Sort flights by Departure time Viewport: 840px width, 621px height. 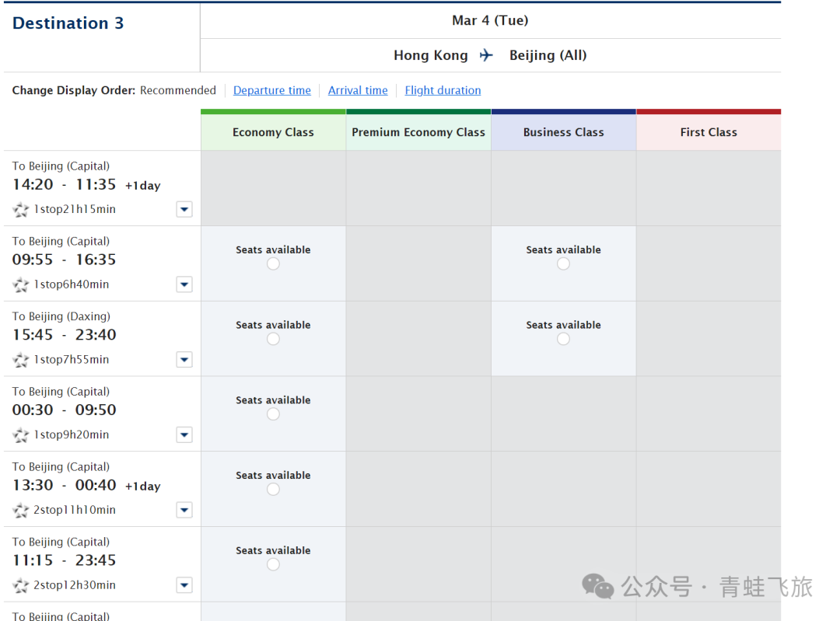pyautogui.click(x=272, y=90)
